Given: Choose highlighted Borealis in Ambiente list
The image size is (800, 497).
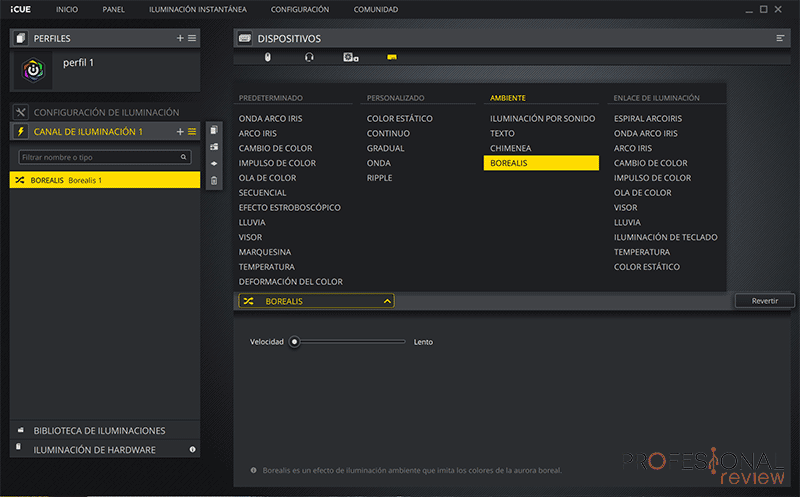Looking at the screenshot, I should (x=541, y=163).
